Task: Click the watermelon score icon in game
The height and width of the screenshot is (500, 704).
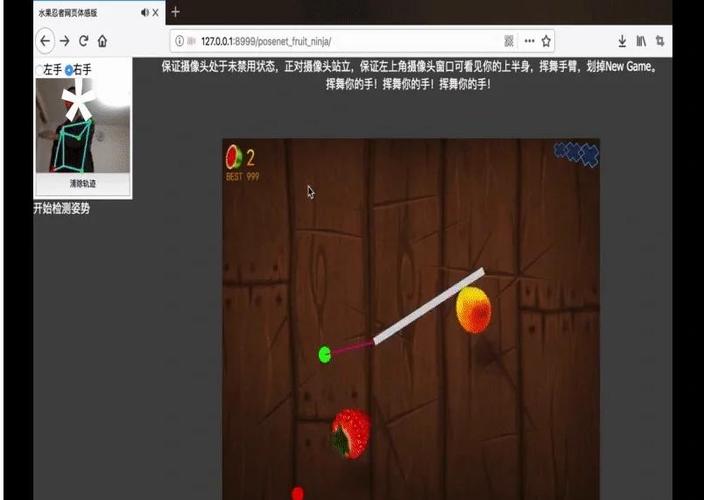Action: pos(233,157)
